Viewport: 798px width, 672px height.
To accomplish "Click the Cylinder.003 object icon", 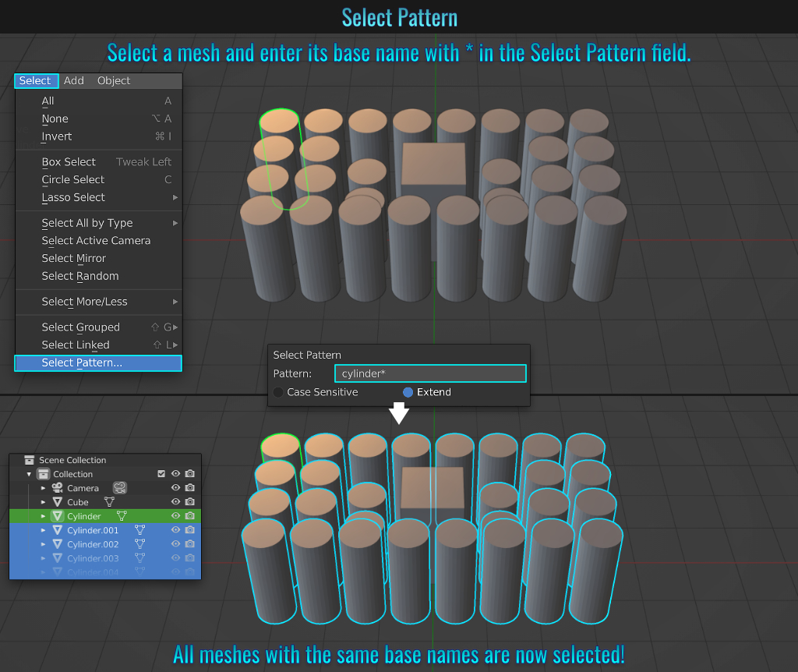I will pyautogui.click(x=58, y=558).
